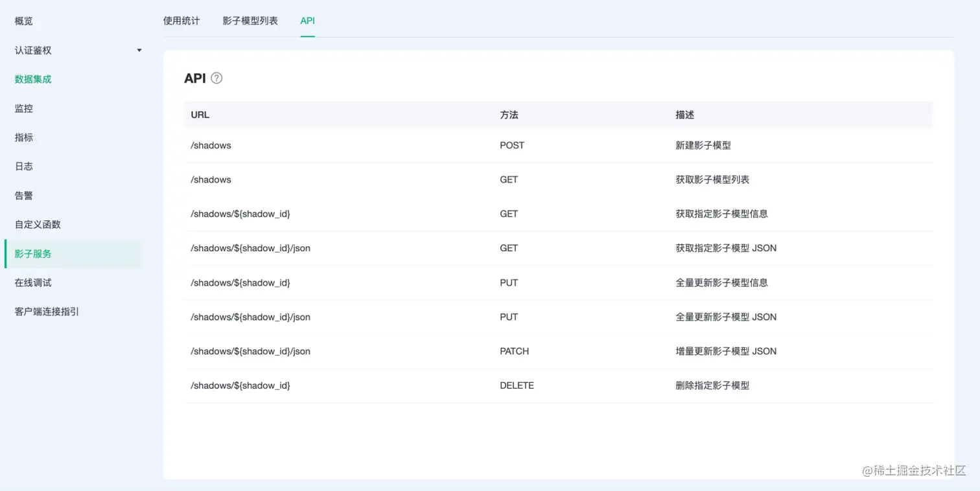Open the 日志 section
This screenshot has height=491, width=980.
[23, 166]
